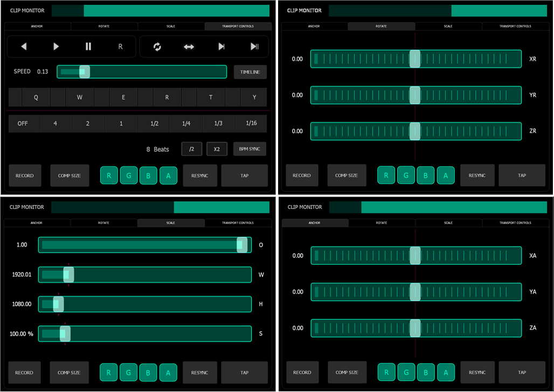Toggle BPM SYNC button
The height and width of the screenshot is (392, 554).
coord(250,149)
